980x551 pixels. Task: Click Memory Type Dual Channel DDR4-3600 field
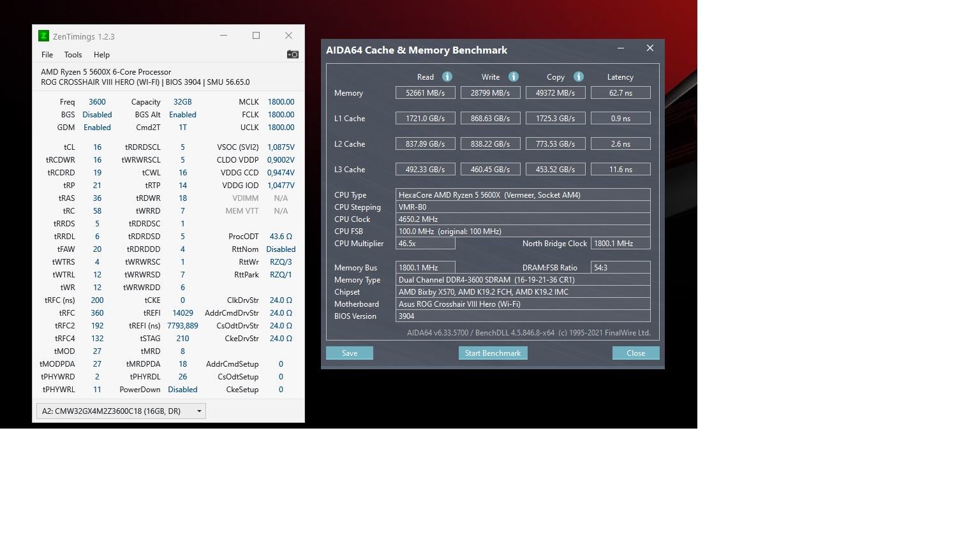point(523,280)
